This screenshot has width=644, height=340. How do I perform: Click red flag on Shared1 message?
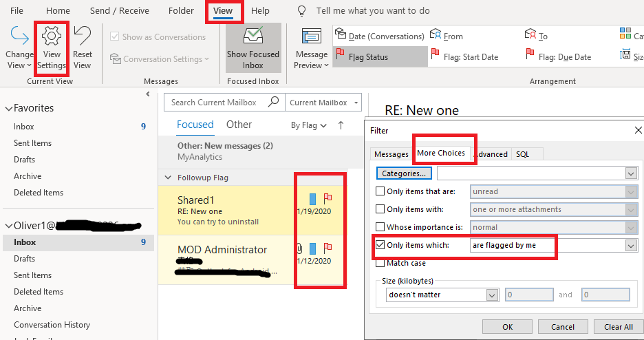pyautogui.click(x=328, y=198)
